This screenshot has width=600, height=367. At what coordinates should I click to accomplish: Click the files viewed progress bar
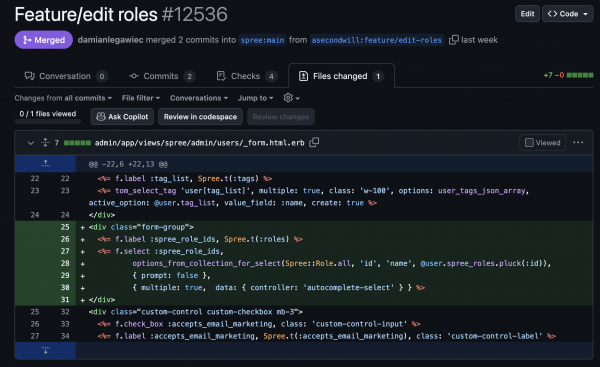pyautogui.click(x=48, y=122)
